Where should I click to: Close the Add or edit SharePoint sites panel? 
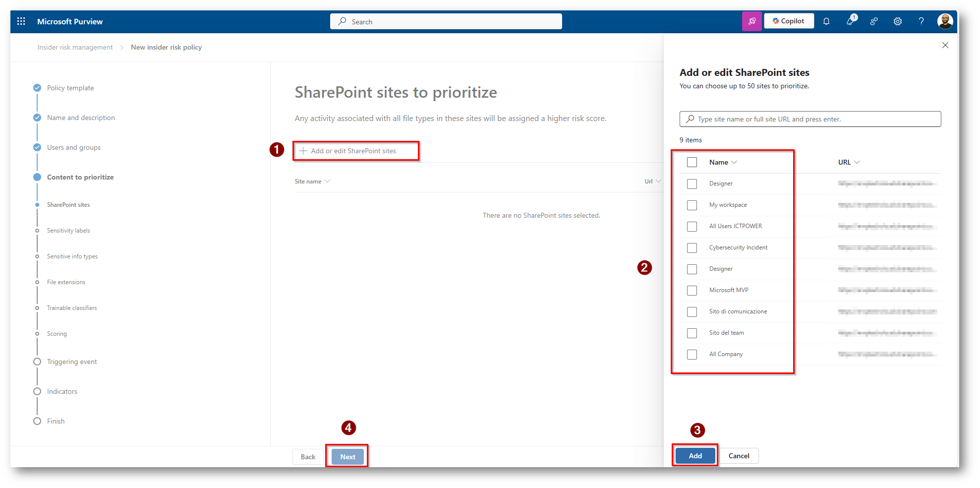(x=945, y=45)
